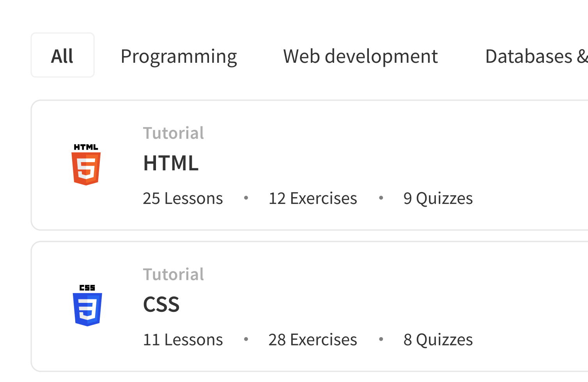Viewport: 588px width, 382px height.
Task: Switch to the All tab
Action: tap(62, 55)
